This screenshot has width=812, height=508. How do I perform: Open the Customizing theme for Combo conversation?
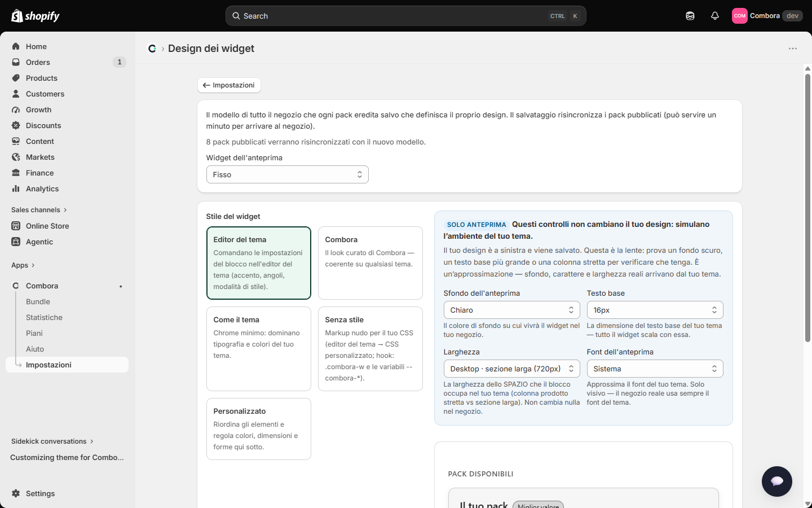point(67,457)
